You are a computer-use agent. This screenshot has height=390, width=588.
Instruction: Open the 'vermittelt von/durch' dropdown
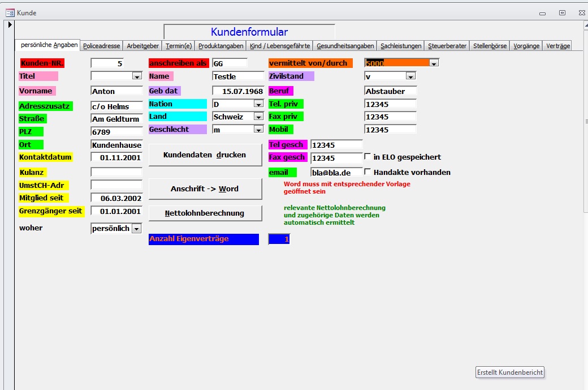click(434, 63)
